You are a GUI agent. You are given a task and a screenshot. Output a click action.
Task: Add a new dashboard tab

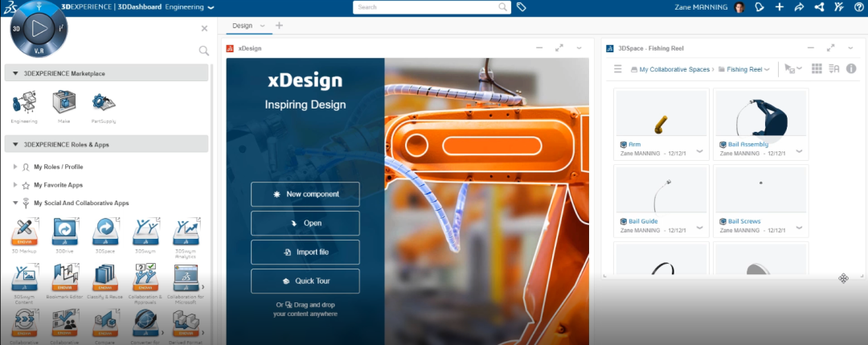point(279,26)
